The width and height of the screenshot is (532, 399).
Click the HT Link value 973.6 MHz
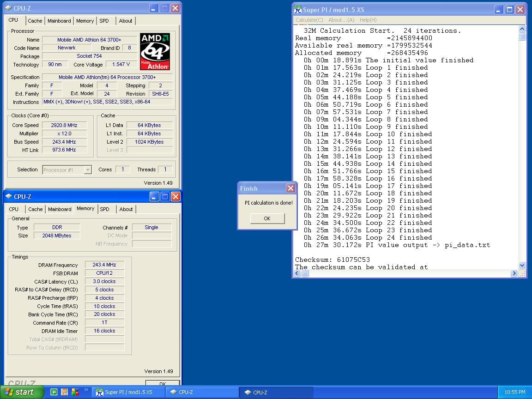64,150
